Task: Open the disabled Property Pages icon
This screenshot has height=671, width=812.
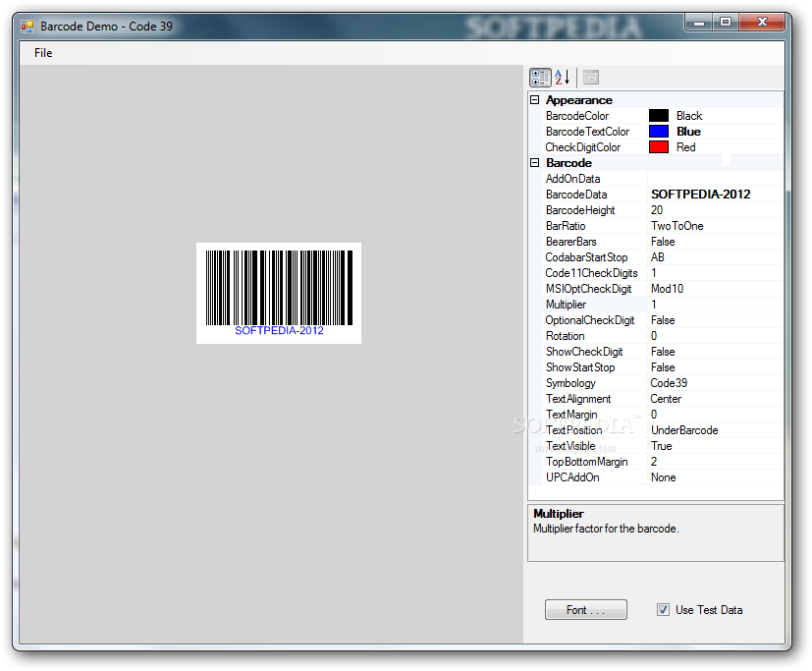Action: point(591,78)
